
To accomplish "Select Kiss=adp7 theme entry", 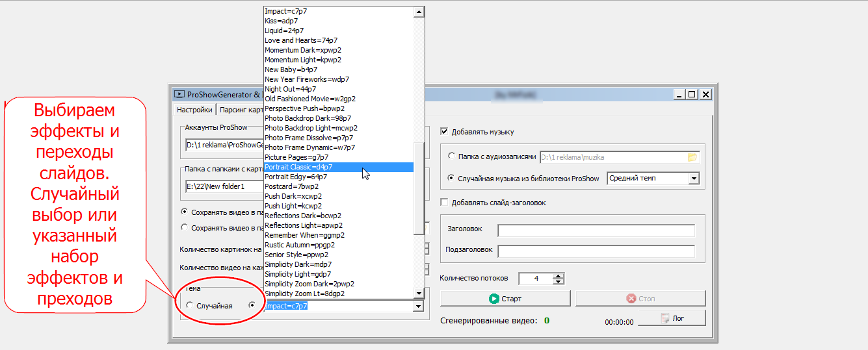I will 339,21.
